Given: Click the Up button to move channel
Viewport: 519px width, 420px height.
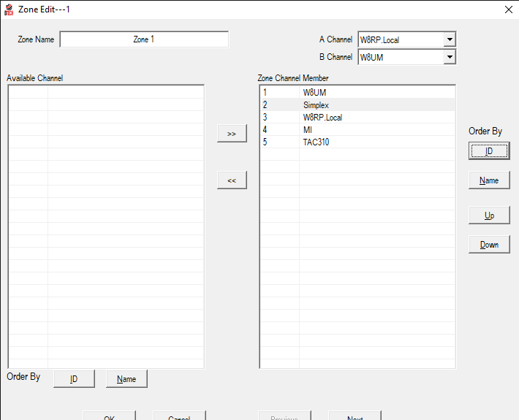Looking at the screenshot, I should coord(489,215).
